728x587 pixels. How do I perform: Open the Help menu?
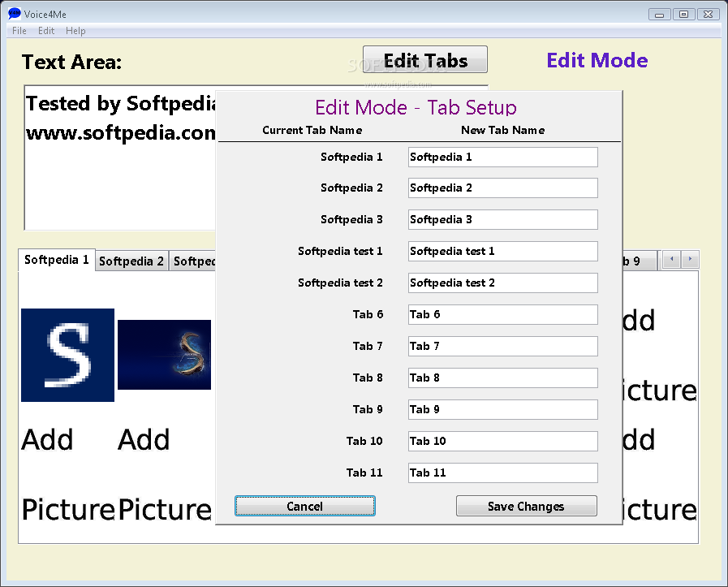[x=75, y=31]
